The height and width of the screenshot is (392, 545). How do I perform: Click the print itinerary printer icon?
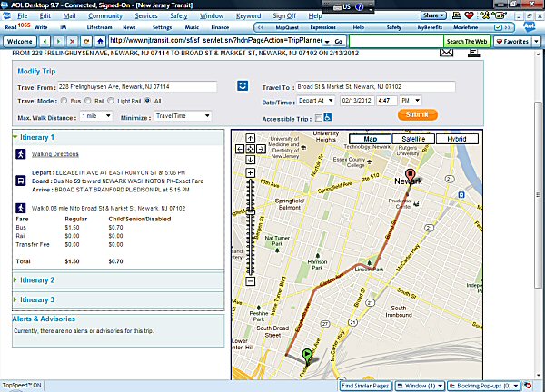474,53
